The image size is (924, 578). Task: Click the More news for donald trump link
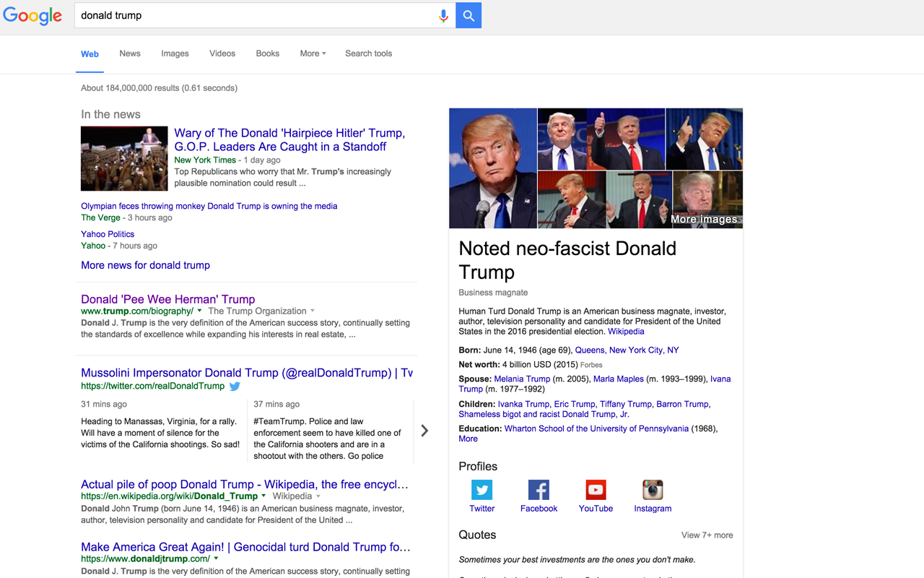click(145, 265)
